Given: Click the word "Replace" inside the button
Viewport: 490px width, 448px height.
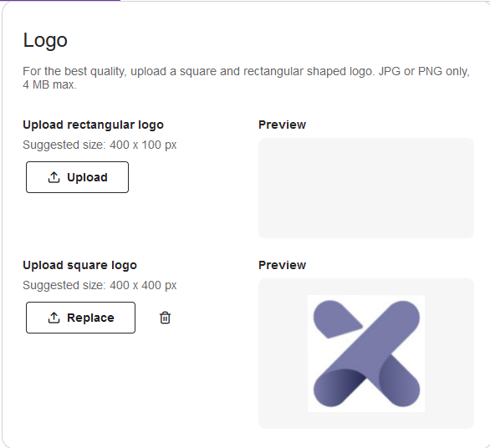Looking at the screenshot, I should 90,318.
